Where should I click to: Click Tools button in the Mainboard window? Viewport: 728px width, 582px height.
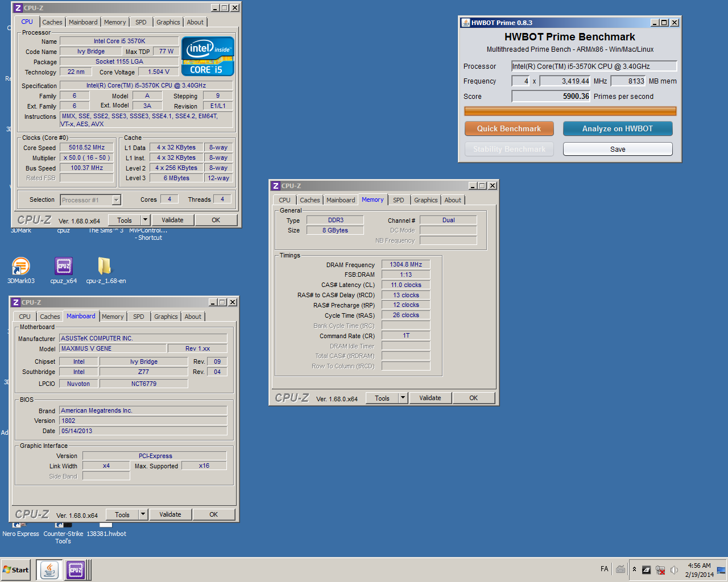(x=122, y=514)
